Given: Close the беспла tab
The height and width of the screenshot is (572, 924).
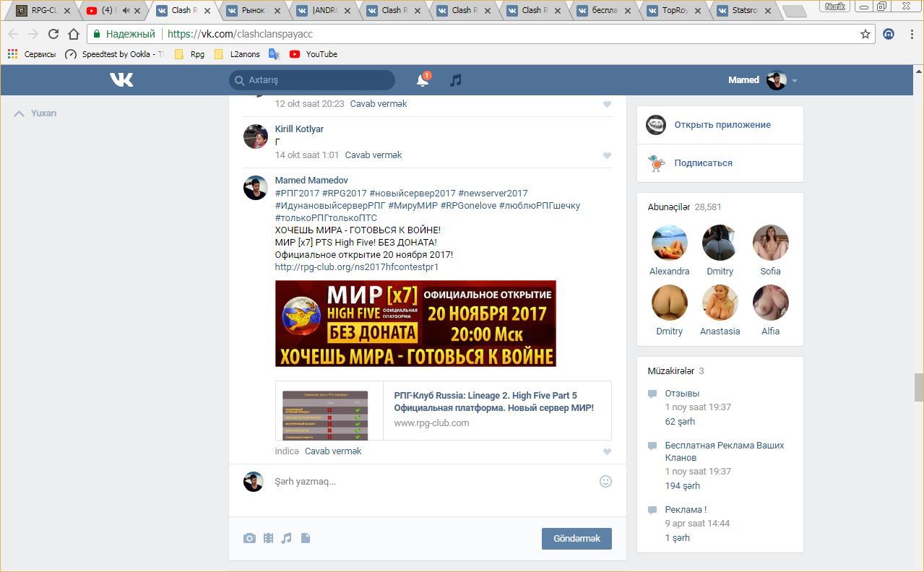Looking at the screenshot, I should click(x=627, y=11).
